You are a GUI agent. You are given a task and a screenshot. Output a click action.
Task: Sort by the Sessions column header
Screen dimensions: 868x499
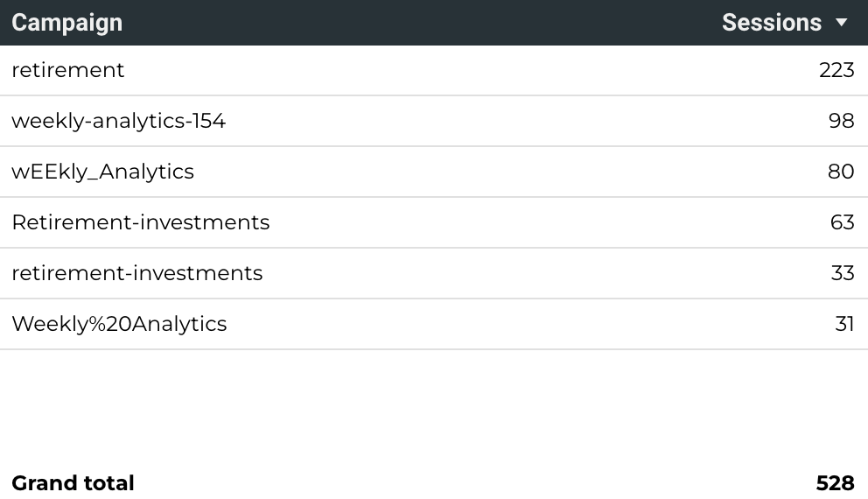(784, 23)
